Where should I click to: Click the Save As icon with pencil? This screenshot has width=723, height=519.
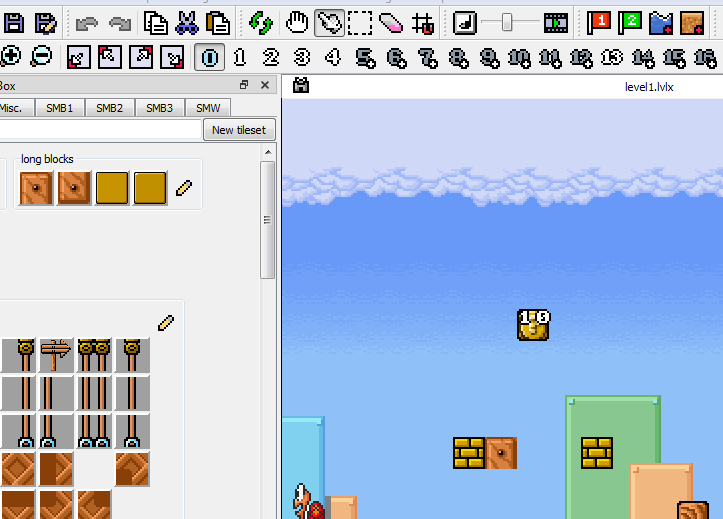(46, 23)
